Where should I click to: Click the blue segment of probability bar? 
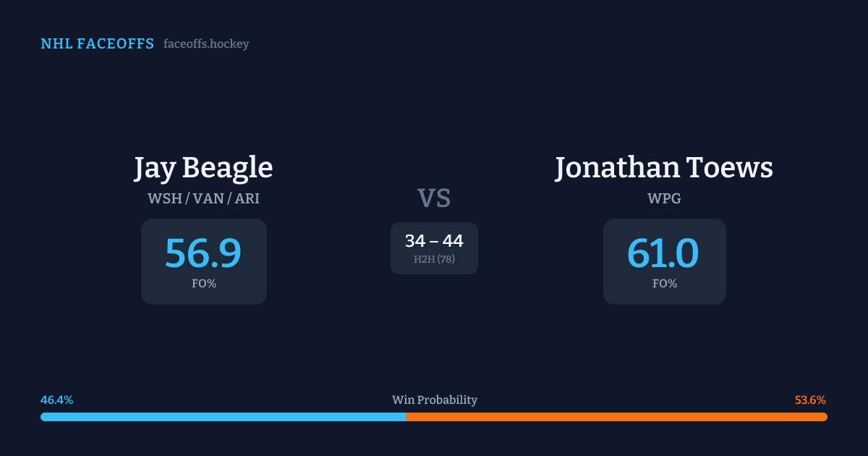click(223, 417)
